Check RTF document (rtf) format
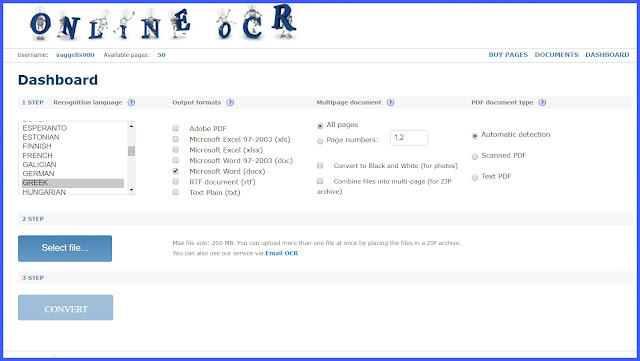Image resolution: width=640 pixels, height=361 pixels. (176, 181)
